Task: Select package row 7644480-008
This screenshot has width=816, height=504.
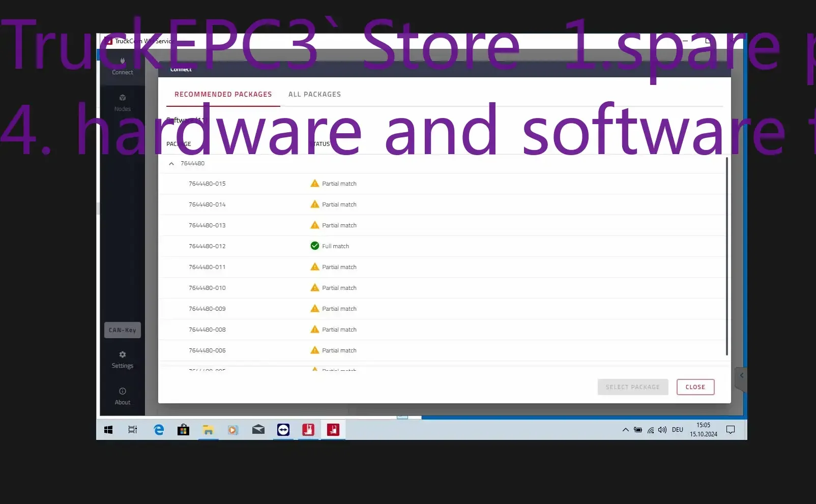Action: tap(442, 330)
